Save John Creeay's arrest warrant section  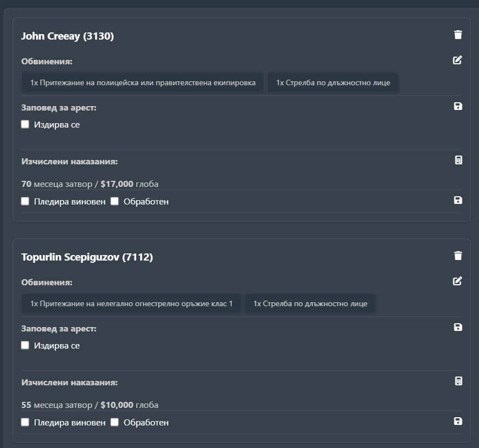click(458, 106)
